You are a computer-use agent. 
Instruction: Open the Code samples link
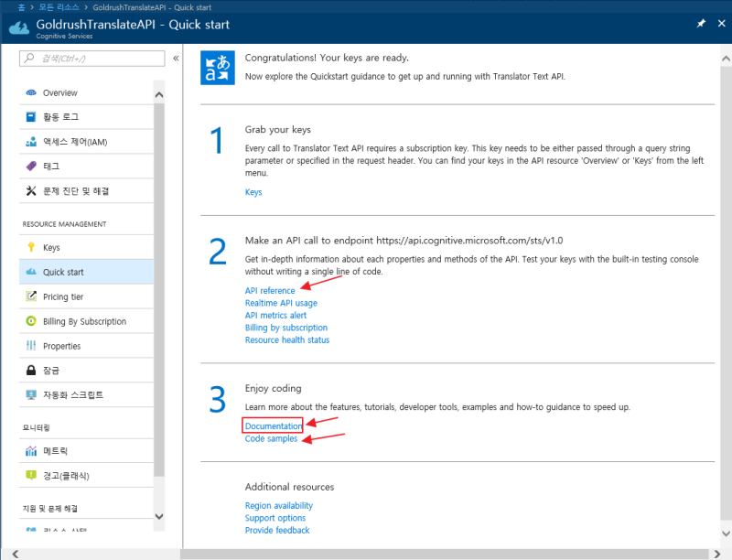coord(272,437)
